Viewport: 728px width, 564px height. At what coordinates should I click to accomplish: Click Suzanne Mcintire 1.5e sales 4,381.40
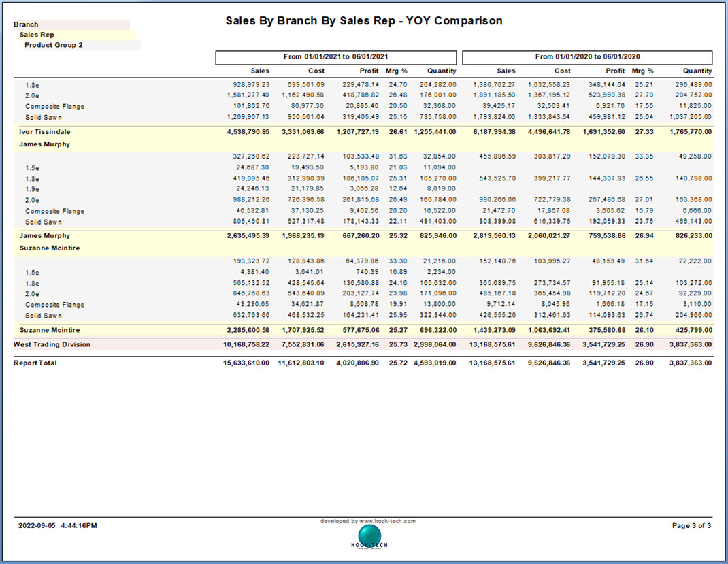255,272
